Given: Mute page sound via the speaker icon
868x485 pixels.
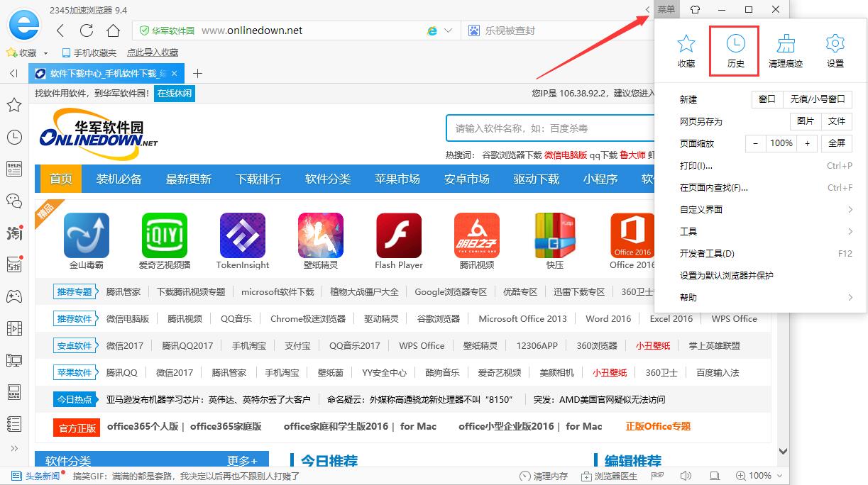Looking at the screenshot, I should coord(686,476).
